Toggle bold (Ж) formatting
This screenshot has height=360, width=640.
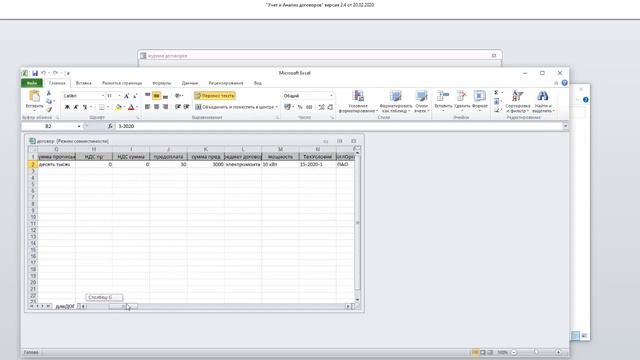pyautogui.click(x=67, y=107)
